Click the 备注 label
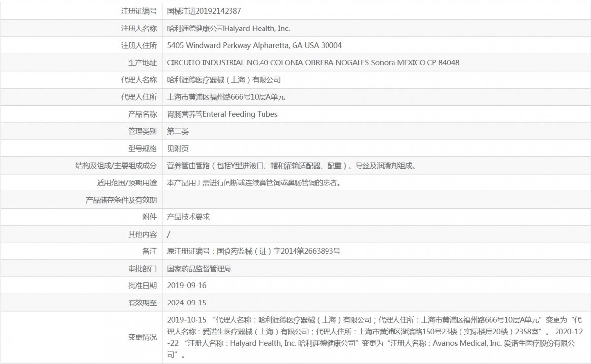 (150, 251)
